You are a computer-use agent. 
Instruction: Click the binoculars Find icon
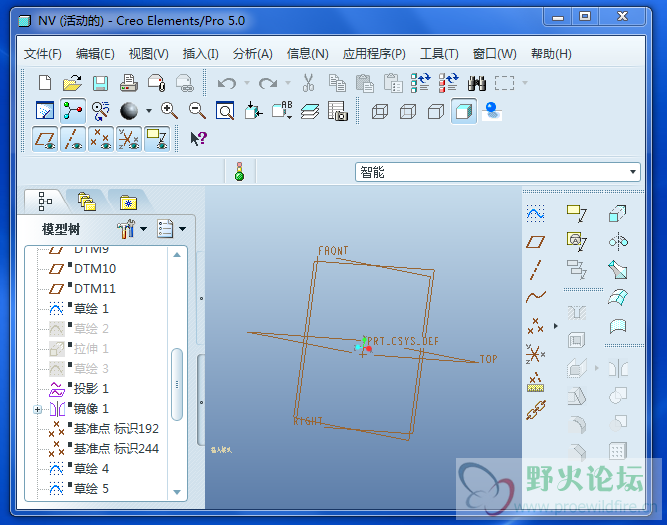click(476, 83)
